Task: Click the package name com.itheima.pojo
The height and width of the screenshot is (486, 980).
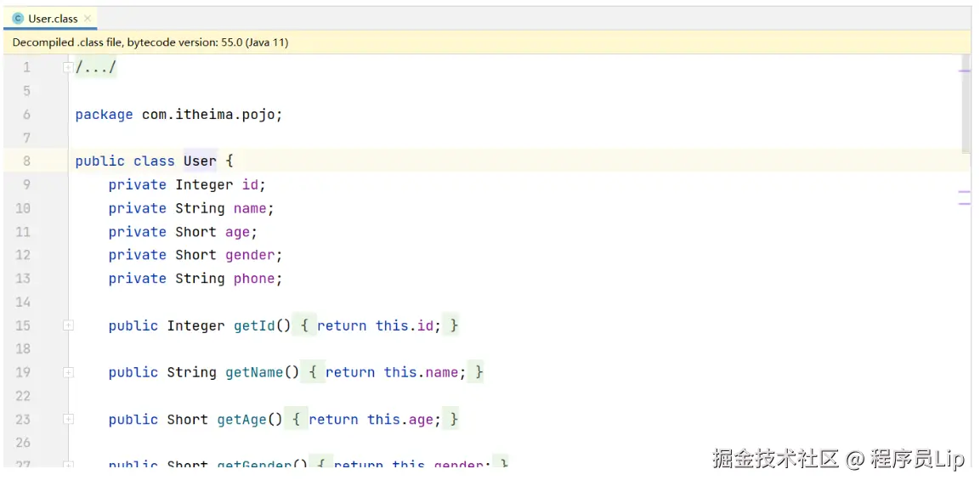Action: coord(209,115)
